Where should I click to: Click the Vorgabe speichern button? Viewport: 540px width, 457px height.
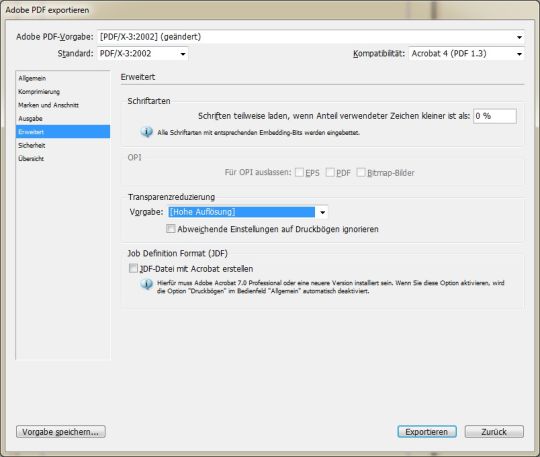tap(61, 432)
